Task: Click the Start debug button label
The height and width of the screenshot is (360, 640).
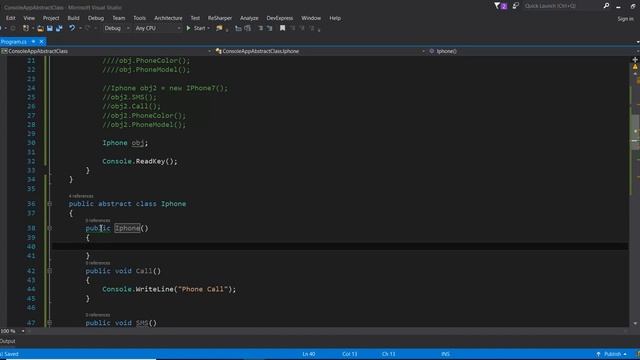Action: pos(199,28)
